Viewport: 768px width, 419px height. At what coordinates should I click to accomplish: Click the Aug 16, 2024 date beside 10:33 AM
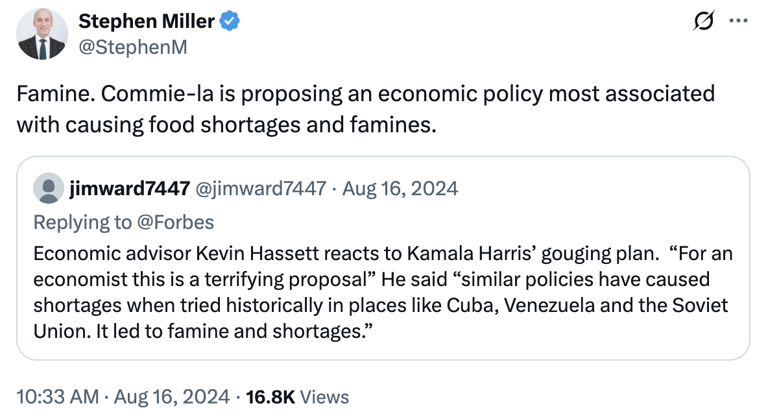pos(171,396)
